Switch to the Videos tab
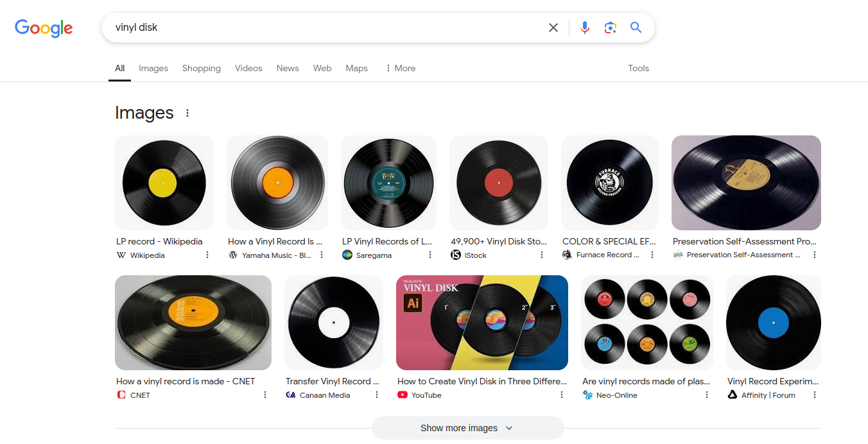The image size is (868, 444). [248, 68]
